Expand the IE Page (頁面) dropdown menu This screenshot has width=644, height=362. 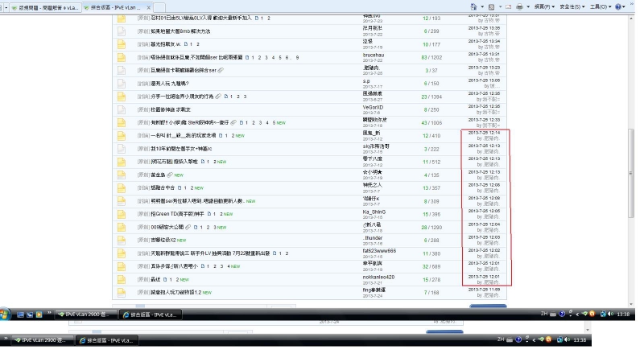(542, 6)
